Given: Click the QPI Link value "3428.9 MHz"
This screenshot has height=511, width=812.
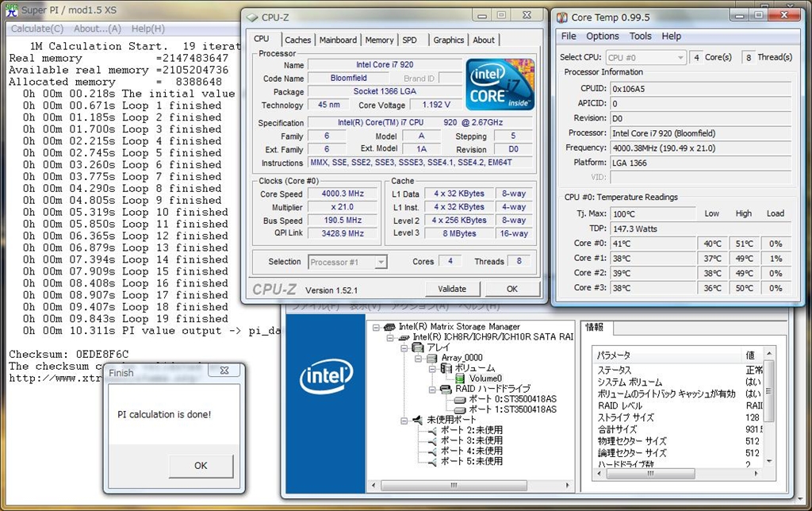Looking at the screenshot, I should point(343,234).
